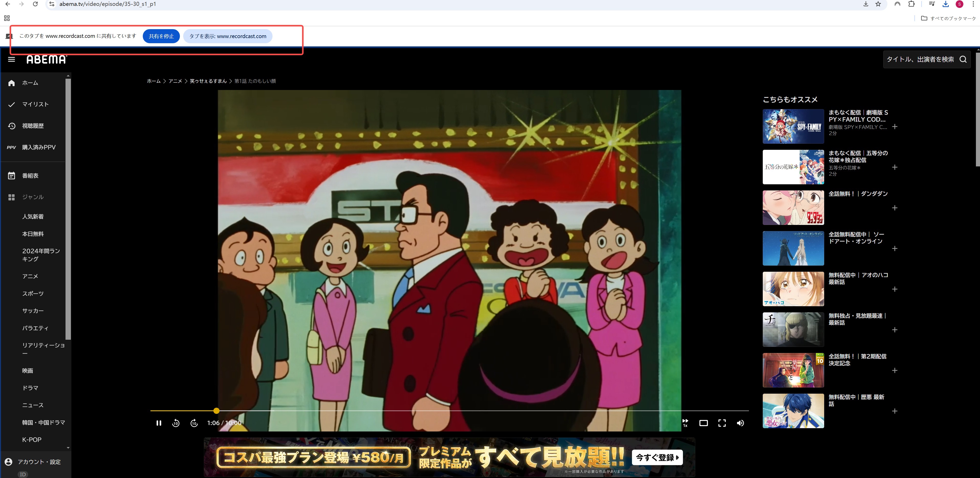980x478 pixels.
Task: Open すべてのブックマーク folder
Action: [x=948, y=18]
